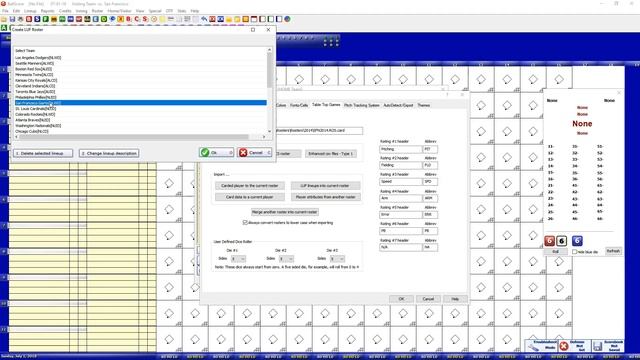
Task: Click the red X Defense Not Set icon
Action: [x=564, y=346]
